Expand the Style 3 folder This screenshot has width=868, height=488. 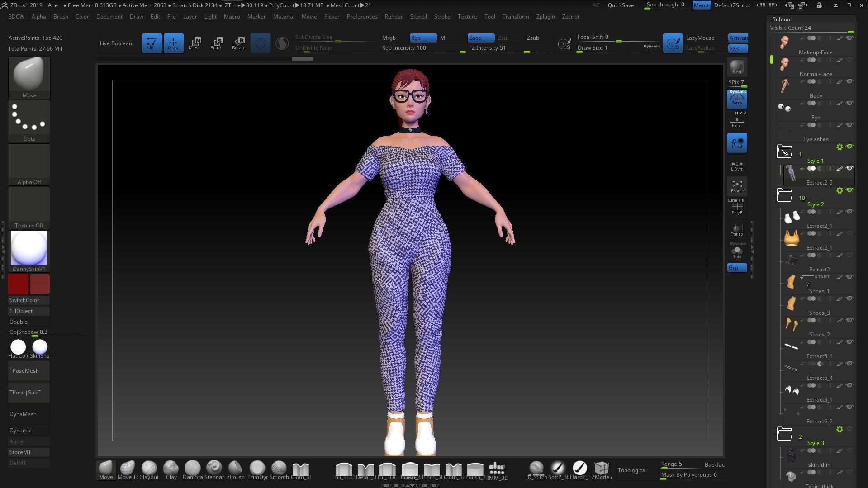pos(784,434)
